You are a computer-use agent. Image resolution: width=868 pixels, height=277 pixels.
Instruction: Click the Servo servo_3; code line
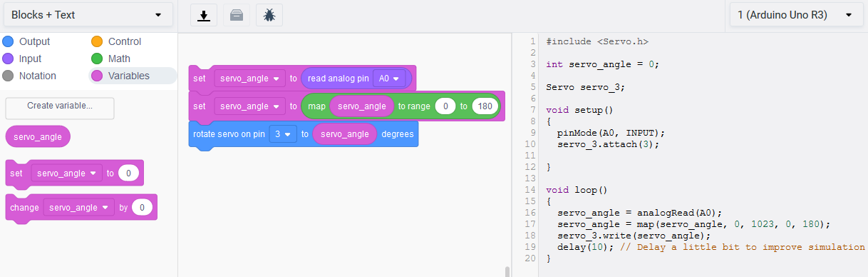coord(586,87)
